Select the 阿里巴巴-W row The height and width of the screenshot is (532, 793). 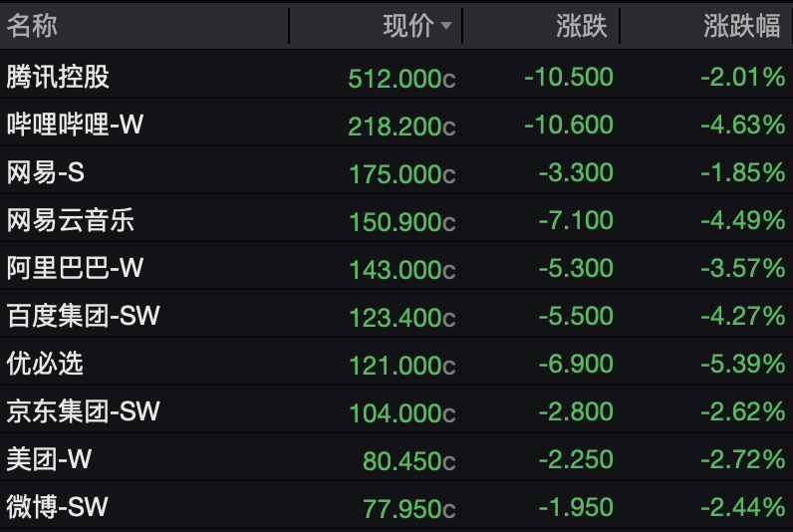(x=76, y=268)
